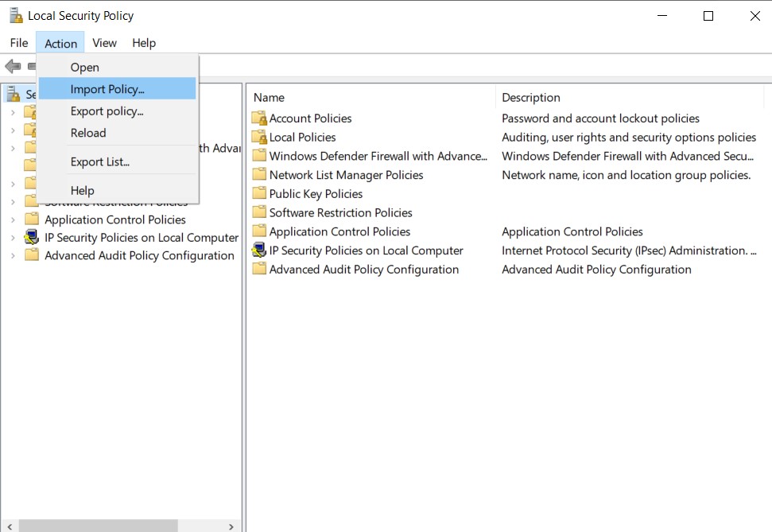This screenshot has width=772, height=532.
Task: Choose Export List from the Action menu
Action: click(117, 161)
